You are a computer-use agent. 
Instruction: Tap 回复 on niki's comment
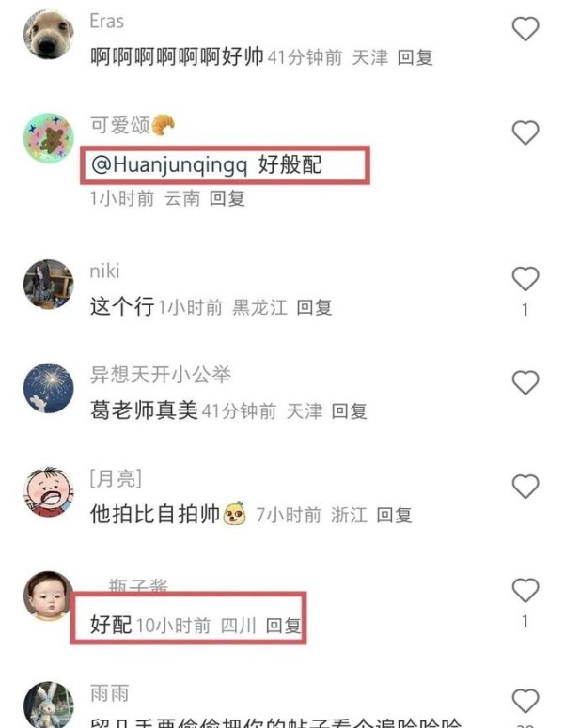click(314, 307)
